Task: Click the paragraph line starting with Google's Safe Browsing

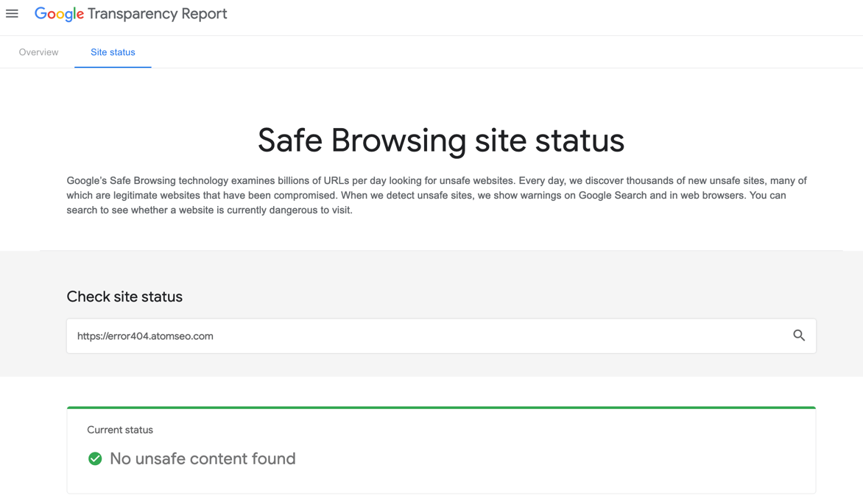Action: 437,180
